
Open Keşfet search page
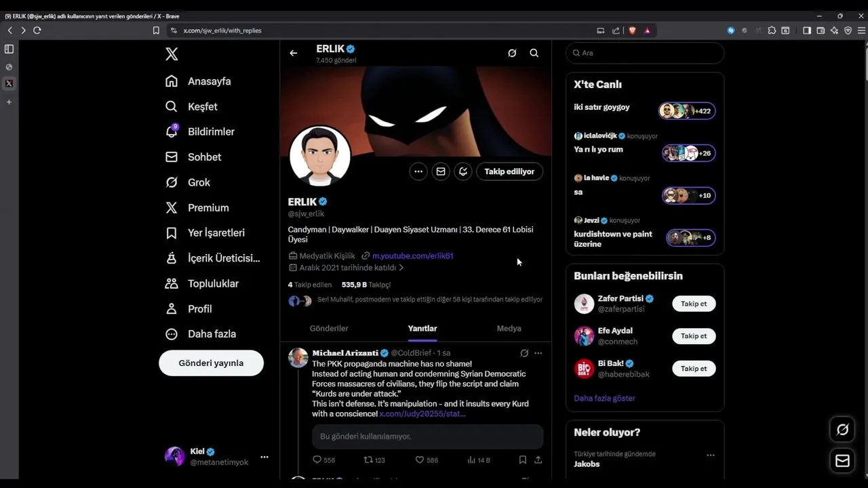pos(191,106)
